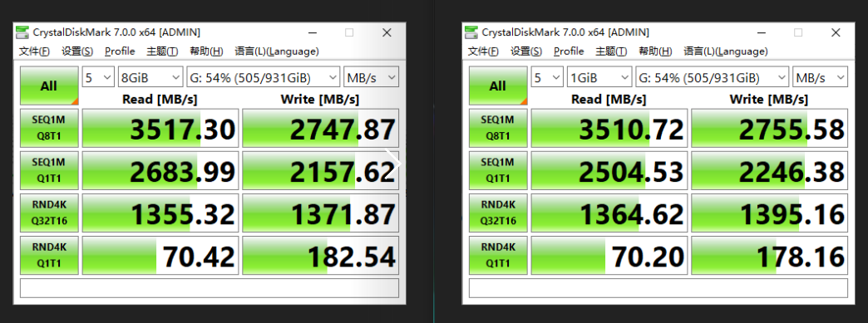This screenshot has height=323, width=868.
Task: Open 语言(L)(Language) menu in left window
Action: 277,51
